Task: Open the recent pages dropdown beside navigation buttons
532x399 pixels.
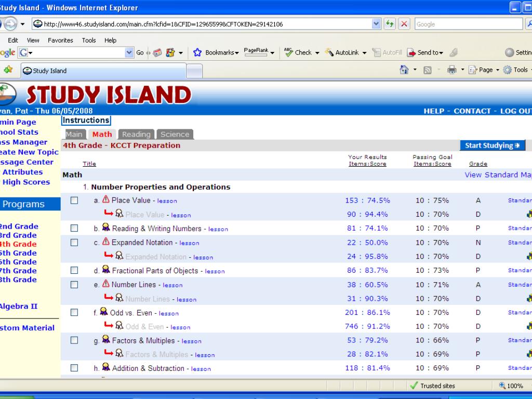Action: point(22,24)
